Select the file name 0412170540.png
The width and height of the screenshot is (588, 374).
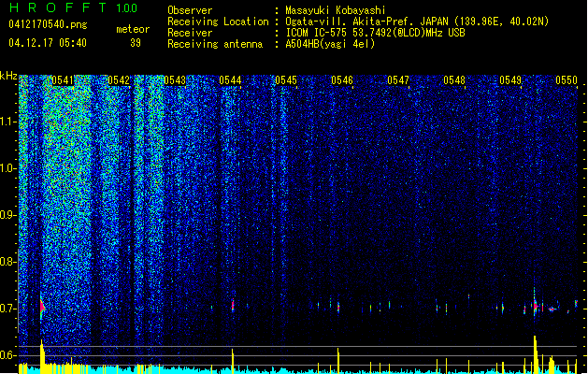click(x=48, y=25)
